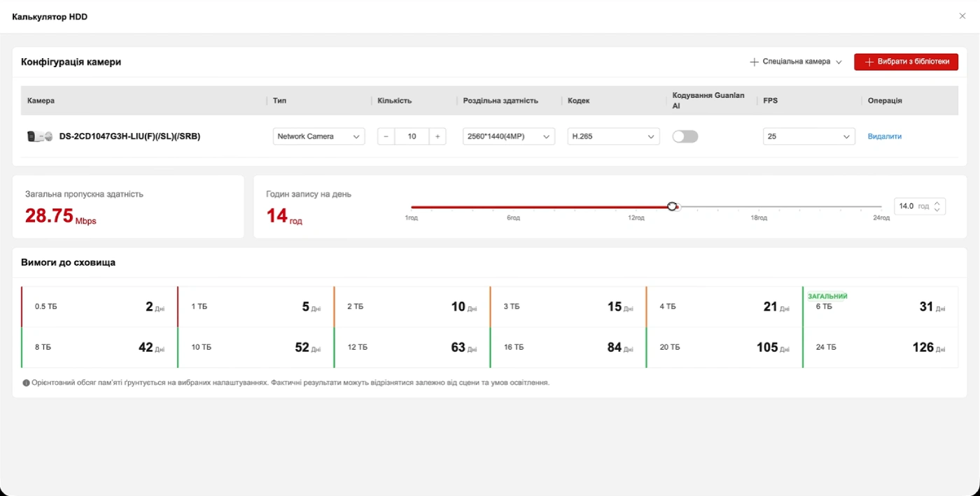
Task: Click the down arrow of hours spinner
Action: [938, 210]
